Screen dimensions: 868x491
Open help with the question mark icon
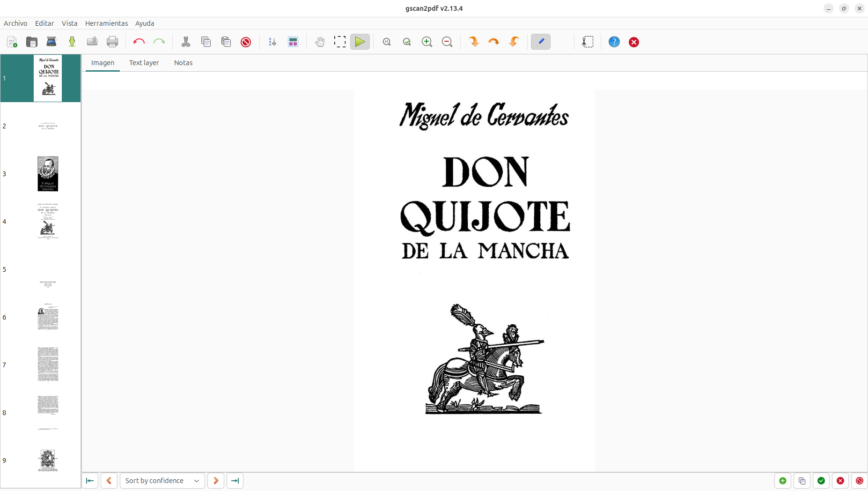tap(614, 42)
